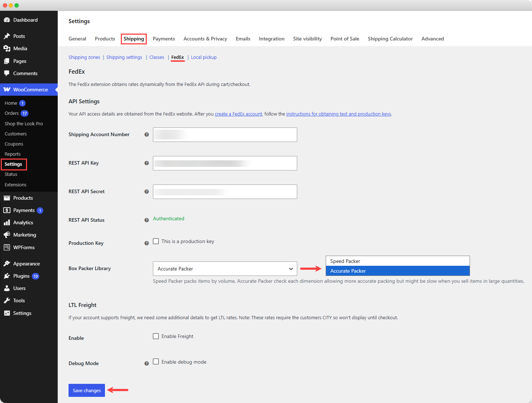Image resolution: width=532 pixels, height=403 pixels.
Task: Check 'This is a production key' box
Action: point(156,241)
